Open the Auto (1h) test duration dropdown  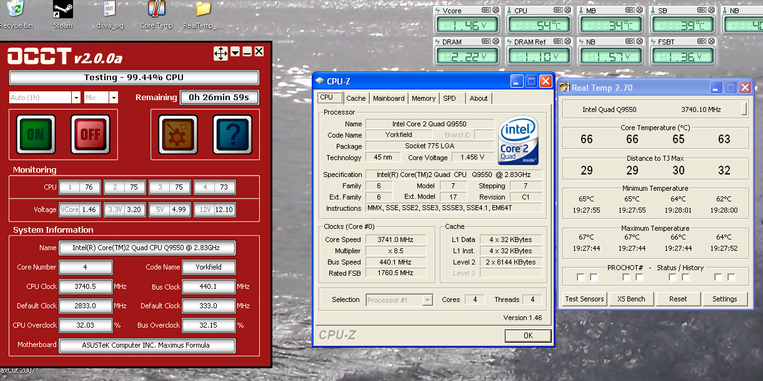pos(76,98)
